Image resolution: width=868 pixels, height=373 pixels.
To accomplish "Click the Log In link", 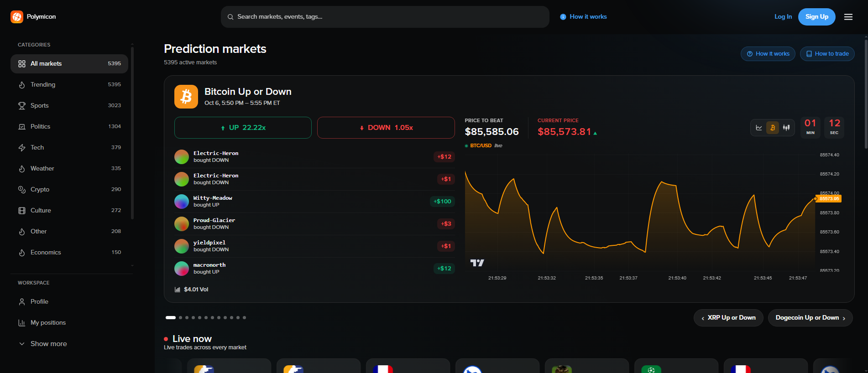I will [x=783, y=17].
